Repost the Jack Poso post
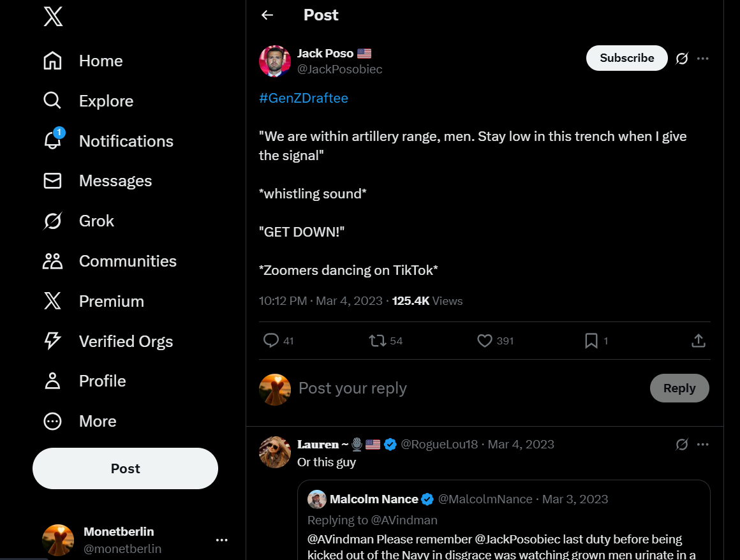 pos(378,341)
